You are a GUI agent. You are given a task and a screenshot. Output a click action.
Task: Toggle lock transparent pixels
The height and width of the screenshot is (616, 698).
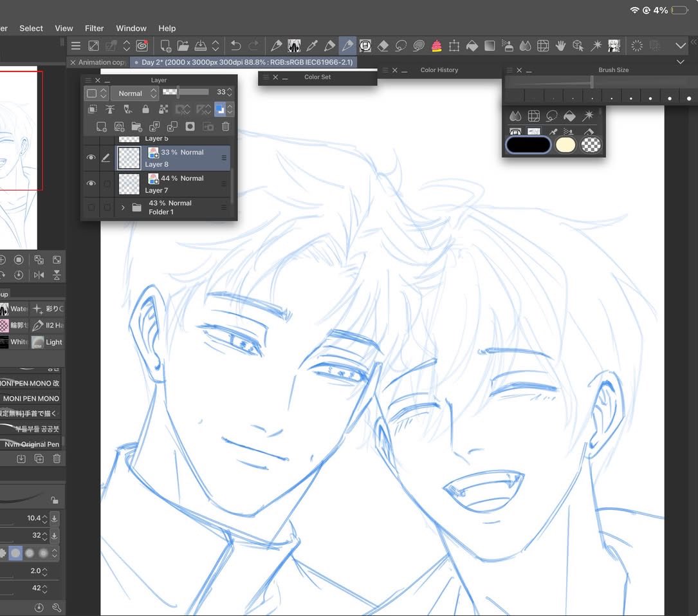click(163, 109)
